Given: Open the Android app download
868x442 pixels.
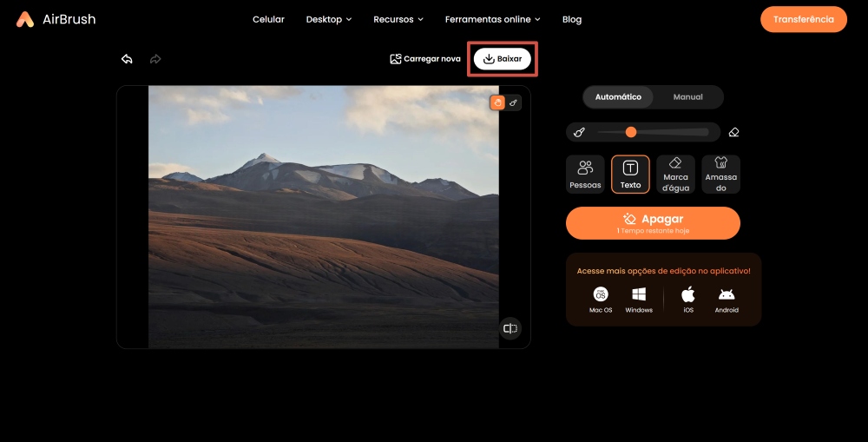Looking at the screenshot, I should 727,300.
